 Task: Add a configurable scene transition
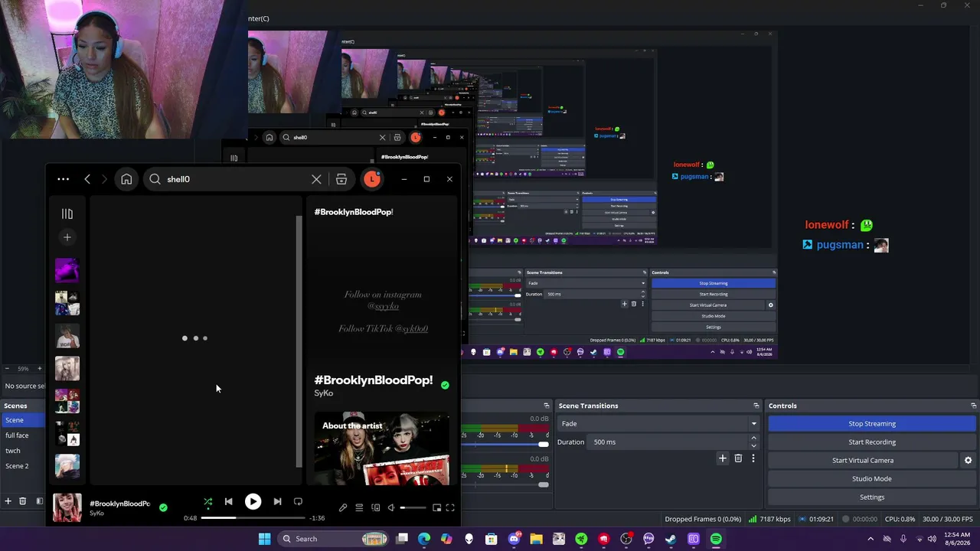pyautogui.click(x=722, y=458)
